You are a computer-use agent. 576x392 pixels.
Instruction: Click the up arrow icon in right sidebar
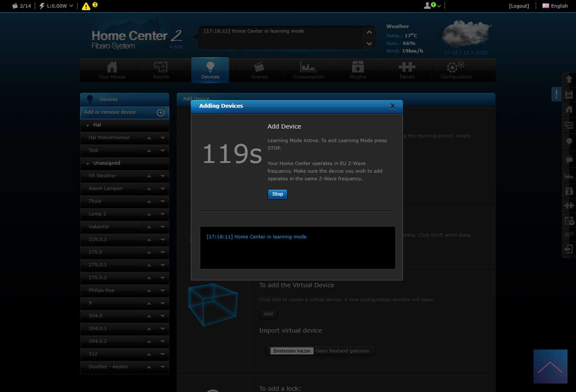[569, 79]
